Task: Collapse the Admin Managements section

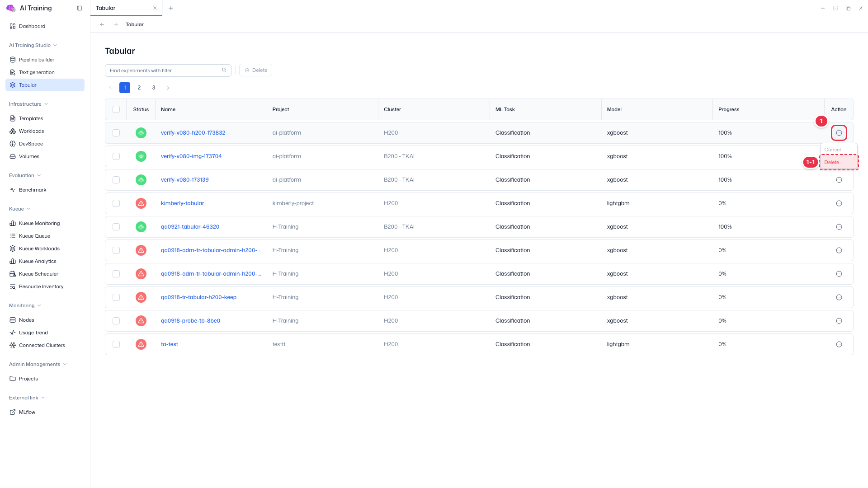Action: [38, 364]
